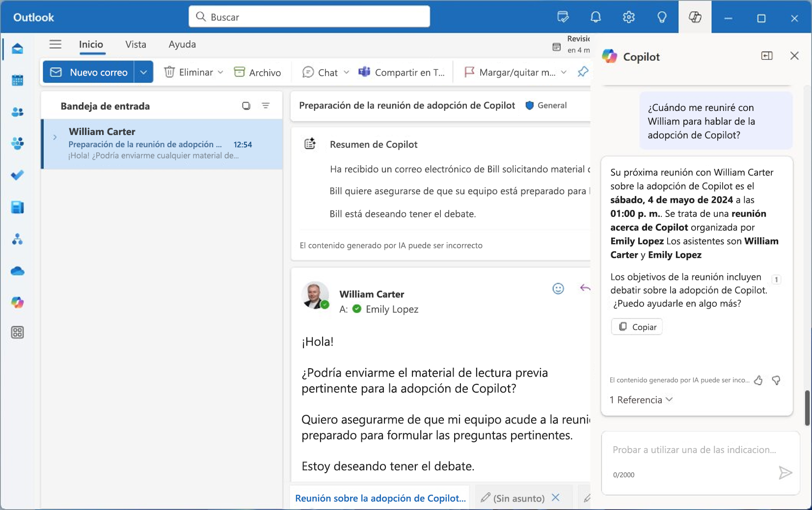Give thumbs up to Copilot response
The image size is (812, 510).
758,380
